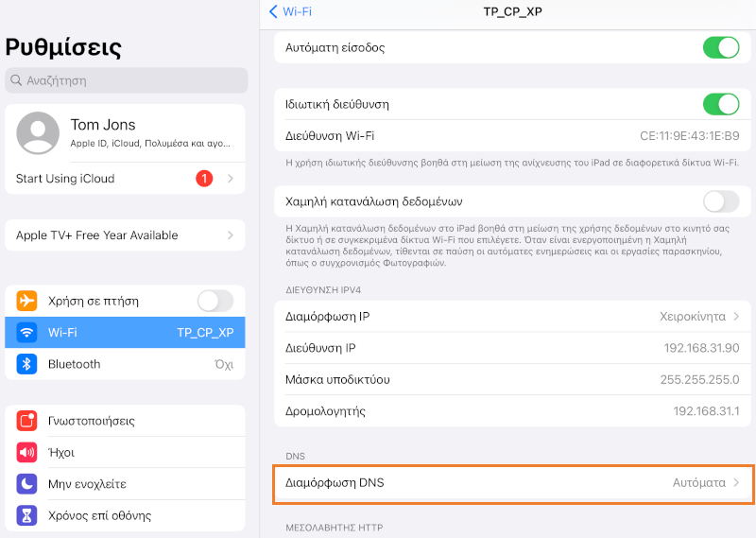Open the Apple TV+ Free Year Available chevron

230,235
